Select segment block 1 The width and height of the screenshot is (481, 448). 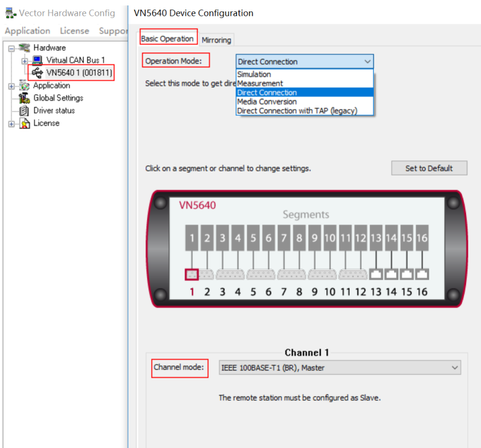(191, 238)
